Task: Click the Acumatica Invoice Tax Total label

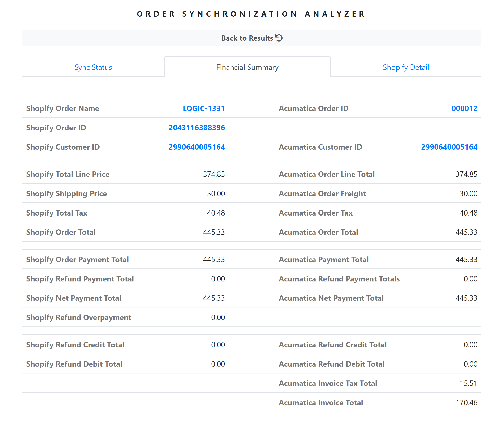Action: 328,383
